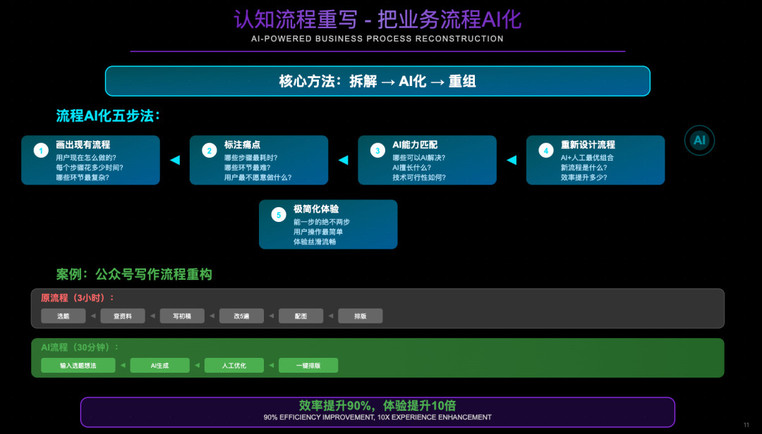Click the number 5 circle badge
Viewport: 762px width, 434px height.
click(x=278, y=214)
